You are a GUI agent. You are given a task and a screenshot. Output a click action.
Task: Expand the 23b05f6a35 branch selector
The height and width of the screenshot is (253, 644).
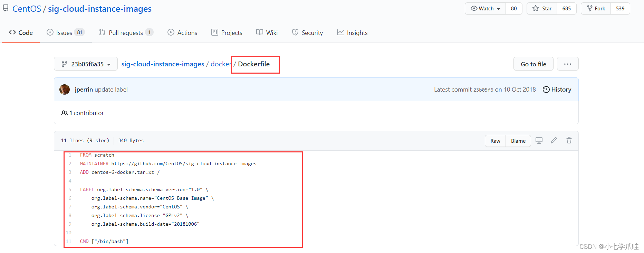click(86, 64)
